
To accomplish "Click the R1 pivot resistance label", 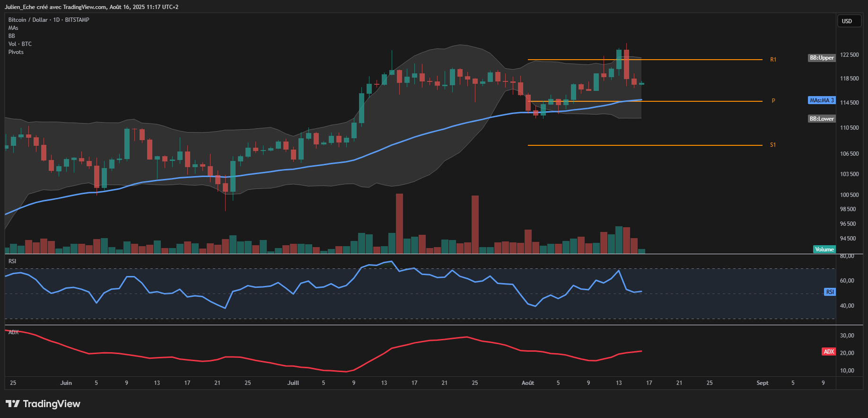I will pos(773,60).
